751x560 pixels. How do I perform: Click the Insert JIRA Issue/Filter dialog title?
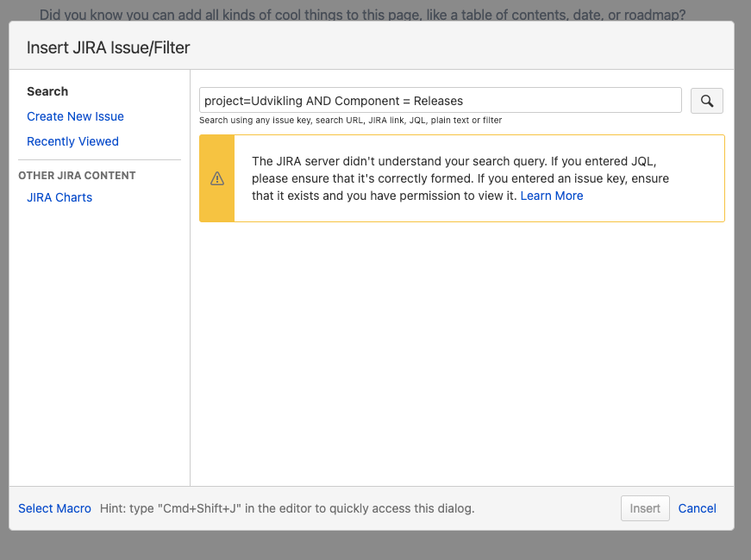(109, 47)
